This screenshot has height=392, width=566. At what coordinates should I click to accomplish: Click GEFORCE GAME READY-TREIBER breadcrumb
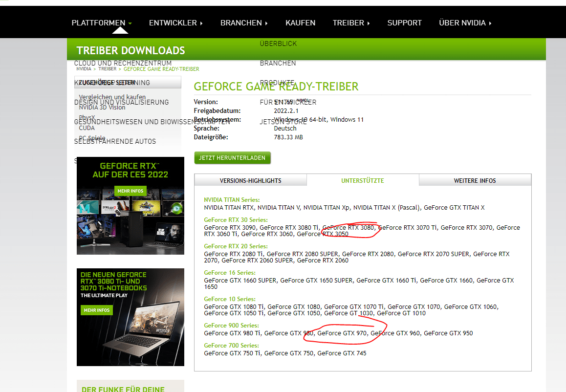tap(161, 69)
